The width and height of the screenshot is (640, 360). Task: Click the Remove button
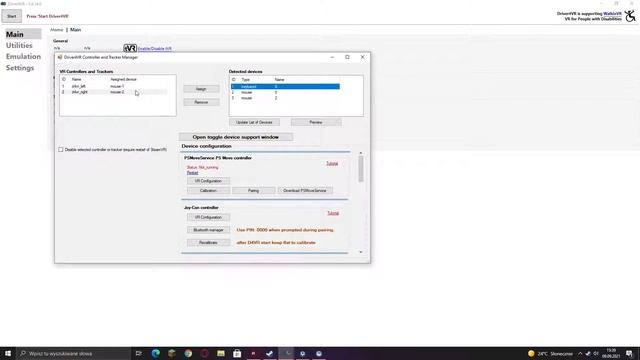click(x=201, y=102)
